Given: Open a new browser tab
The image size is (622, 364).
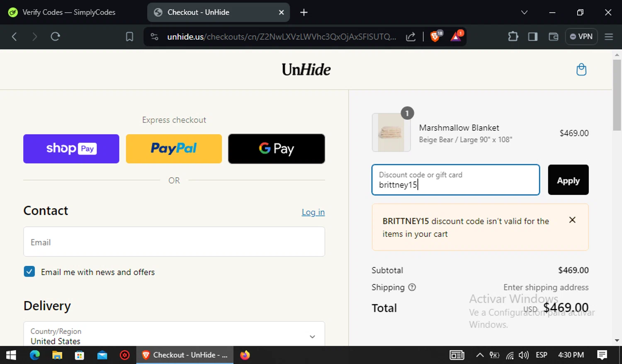Looking at the screenshot, I should pos(304,12).
